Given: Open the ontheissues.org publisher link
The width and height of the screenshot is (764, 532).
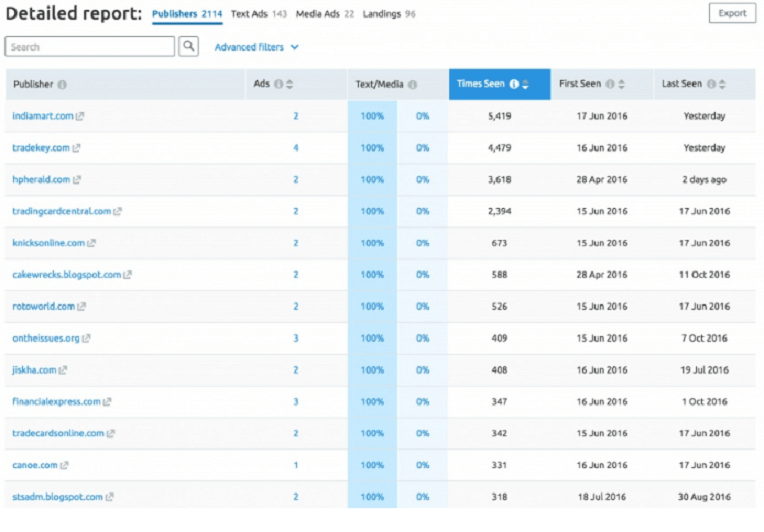Looking at the screenshot, I should pos(46,338).
